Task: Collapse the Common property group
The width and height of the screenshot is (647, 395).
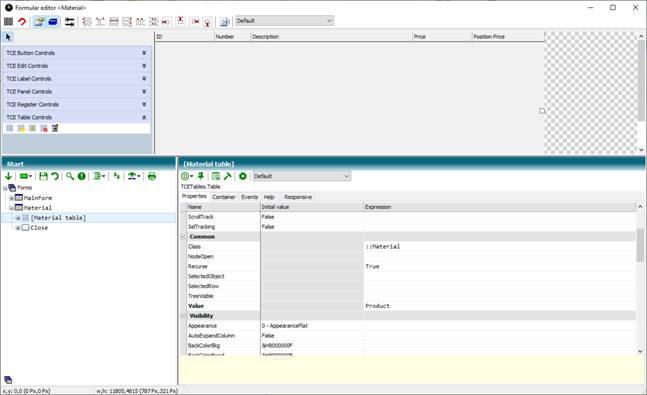Action: coord(183,237)
